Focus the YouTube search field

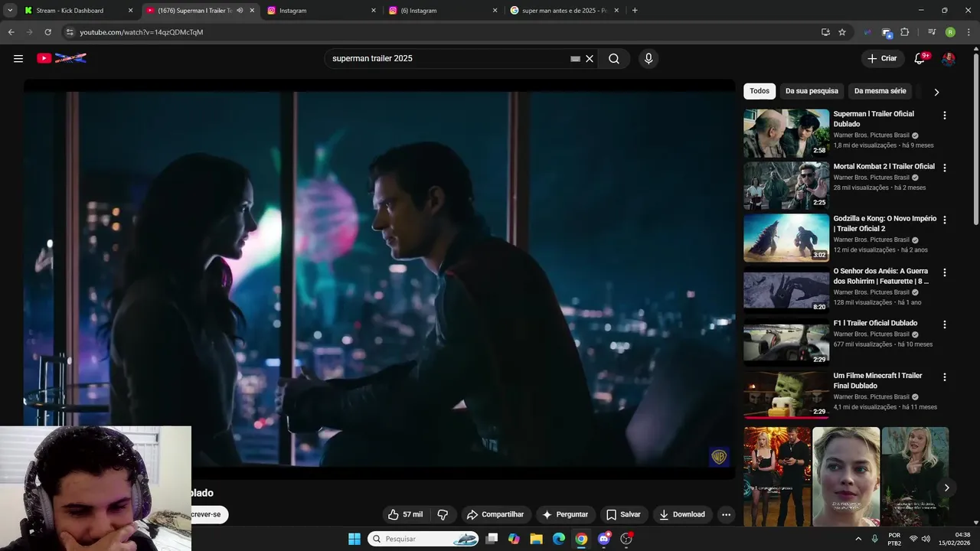click(x=448, y=59)
